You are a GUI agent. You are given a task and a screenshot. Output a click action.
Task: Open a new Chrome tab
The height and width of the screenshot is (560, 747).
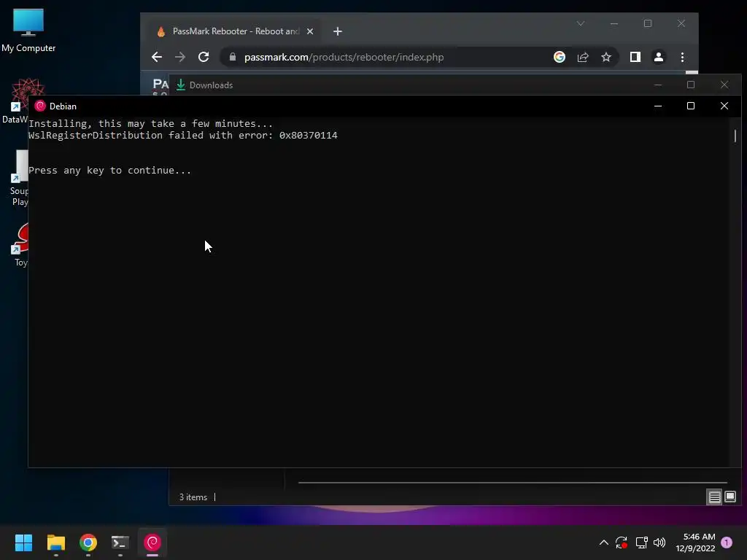[x=337, y=31]
